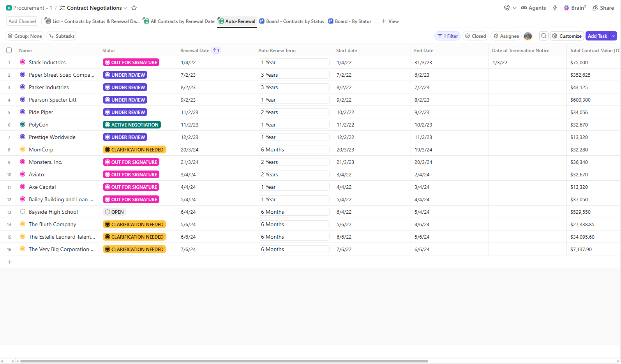
Task: Filter by Assignee button
Action: pyautogui.click(x=506, y=36)
